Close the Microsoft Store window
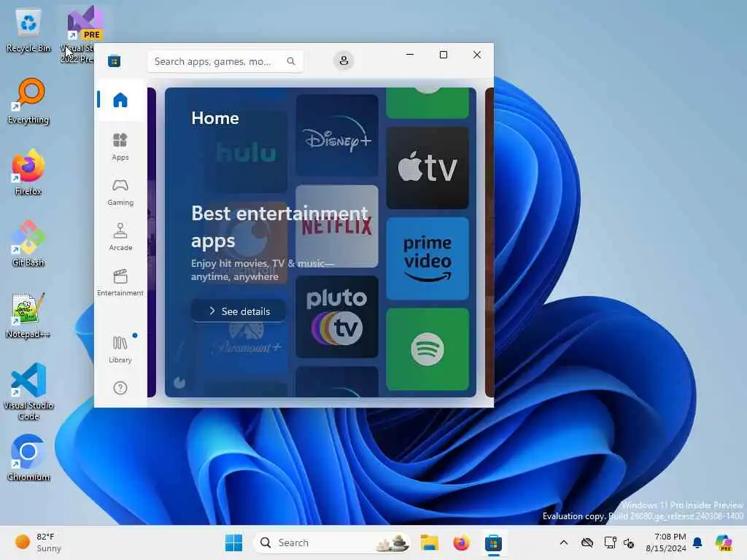Viewport: 747px width, 560px height. [477, 55]
